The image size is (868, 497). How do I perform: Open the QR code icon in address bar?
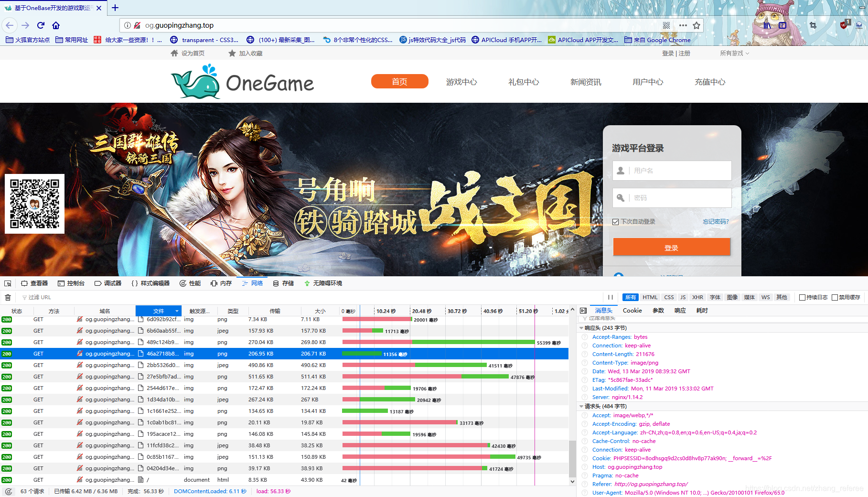pos(666,25)
